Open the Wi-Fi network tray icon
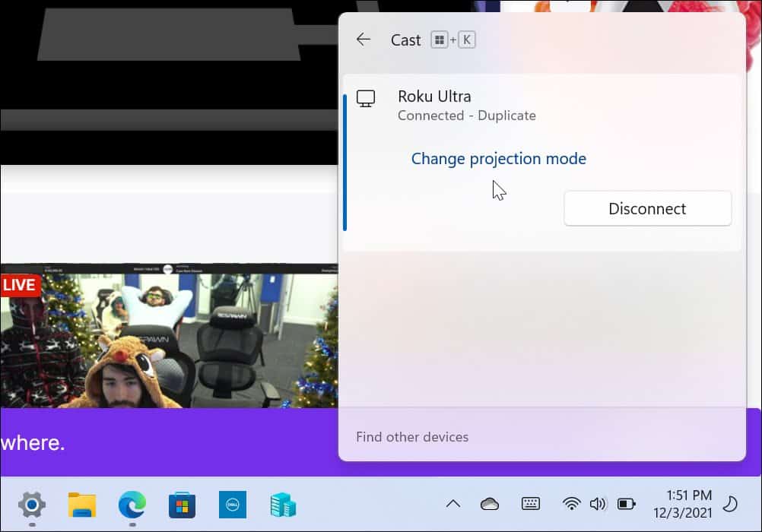This screenshot has height=532, width=762. pos(572,504)
